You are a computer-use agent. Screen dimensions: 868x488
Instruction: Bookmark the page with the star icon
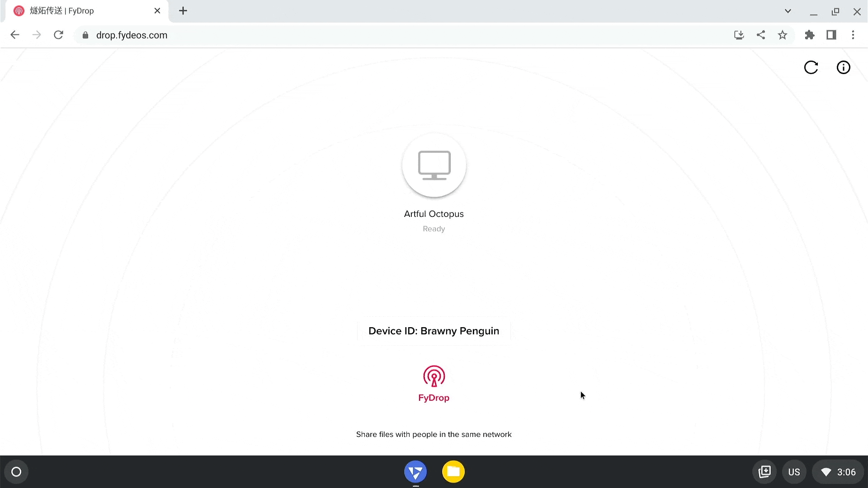pyautogui.click(x=783, y=35)
